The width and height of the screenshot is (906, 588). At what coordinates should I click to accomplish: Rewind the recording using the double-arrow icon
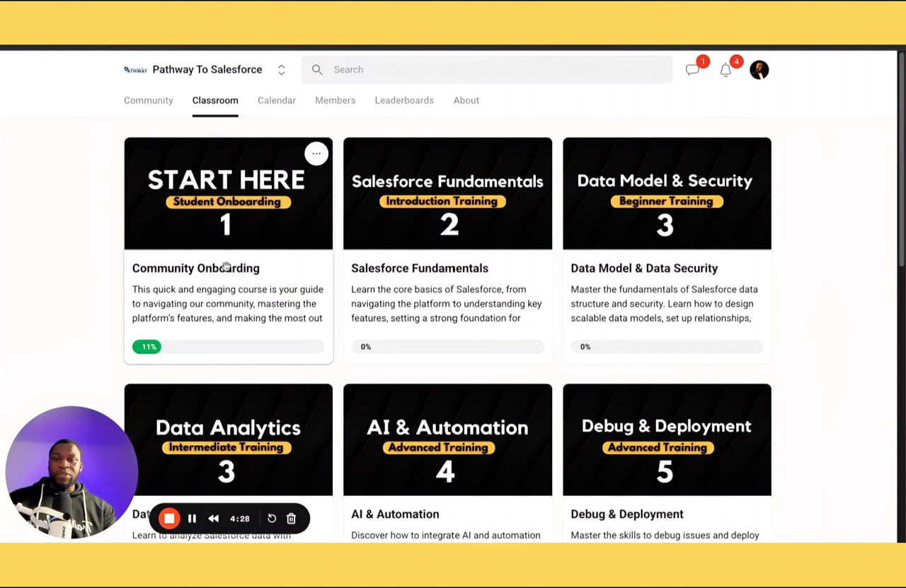pyautogui.click(x=214, y=518)
